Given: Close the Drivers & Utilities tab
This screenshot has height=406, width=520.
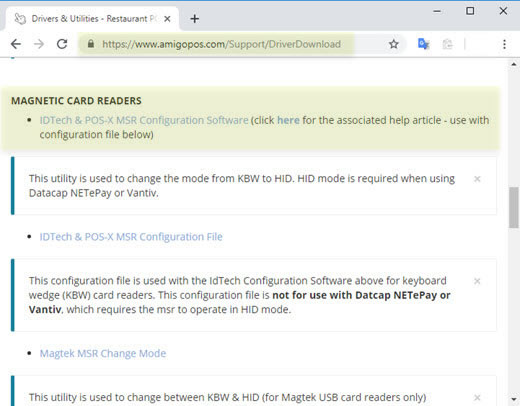Looking at the screenshot, I should point(167,19).
